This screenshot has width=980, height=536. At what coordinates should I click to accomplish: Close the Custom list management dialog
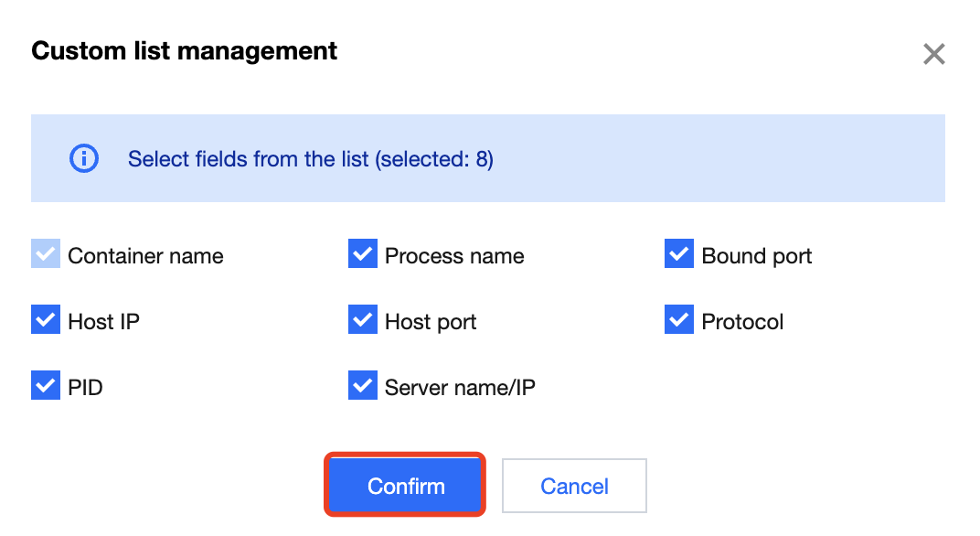(933, 54)
